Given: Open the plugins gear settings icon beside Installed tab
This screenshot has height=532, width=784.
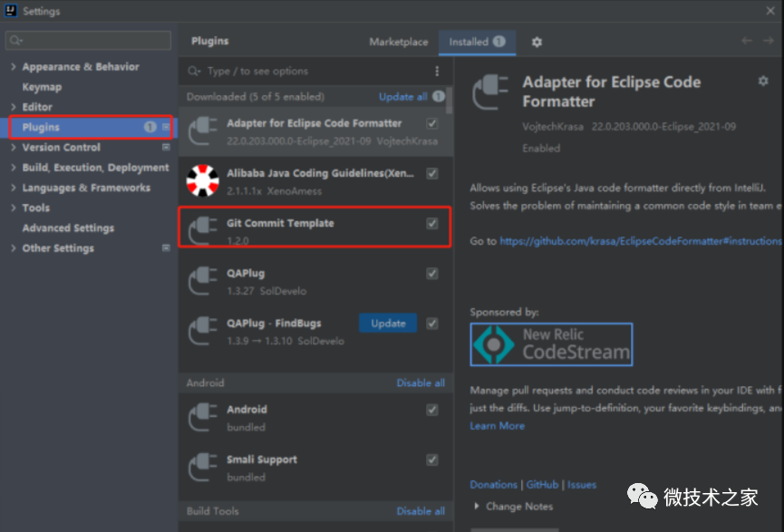Looking at the screenshot, I should coord(537,42).
